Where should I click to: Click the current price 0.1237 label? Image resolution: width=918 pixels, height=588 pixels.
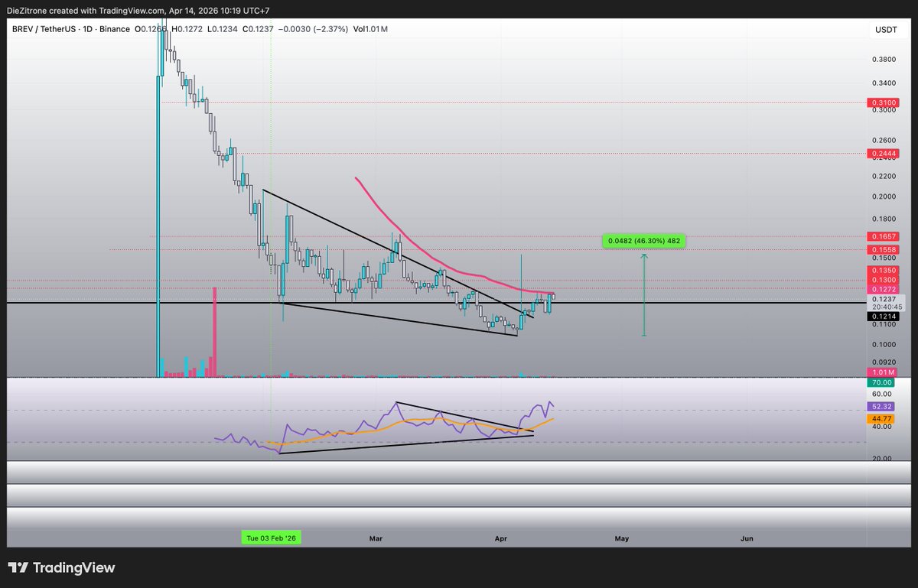886,299
